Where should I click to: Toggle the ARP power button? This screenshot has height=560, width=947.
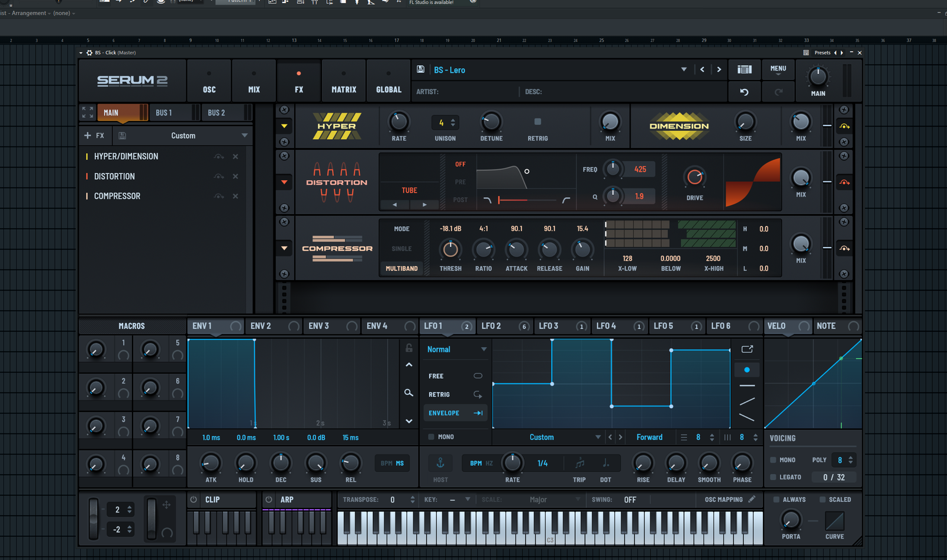pyautogui.click(x=269, y=500)
